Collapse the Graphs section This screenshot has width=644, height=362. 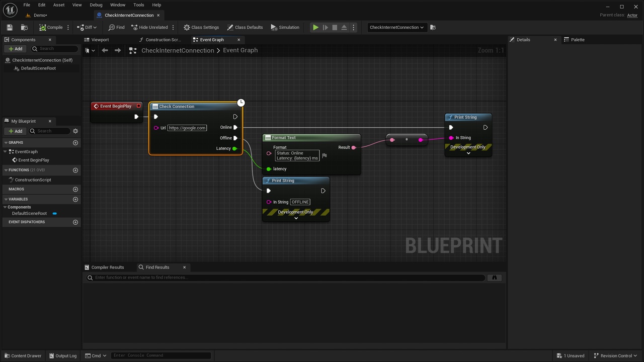tap(6, 142)
